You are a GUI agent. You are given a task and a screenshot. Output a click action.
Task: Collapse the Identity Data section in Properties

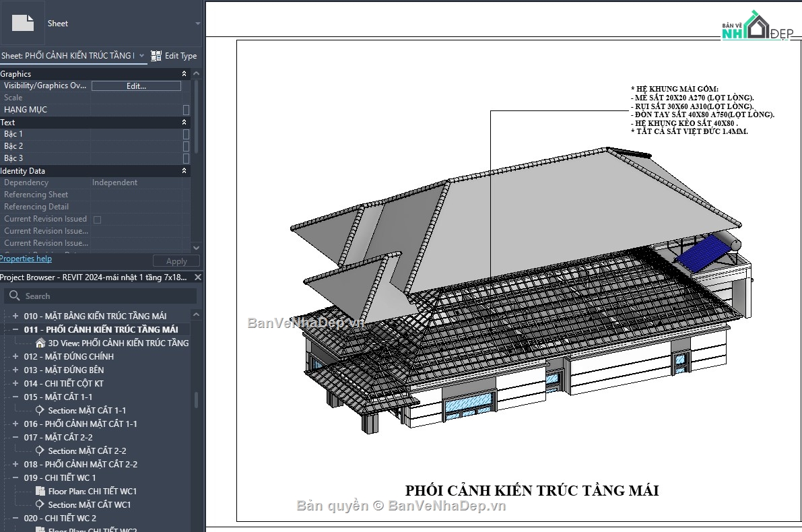pyautogui.click(x=183, y=170)
